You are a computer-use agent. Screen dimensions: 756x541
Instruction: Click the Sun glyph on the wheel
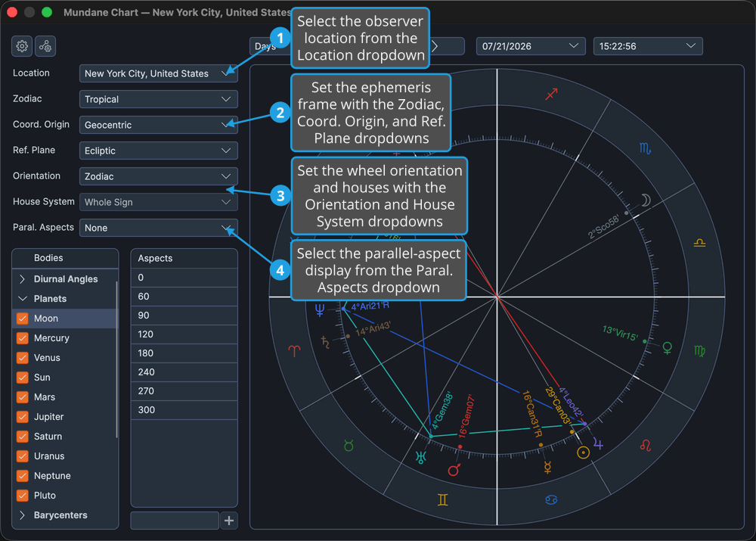584,452
